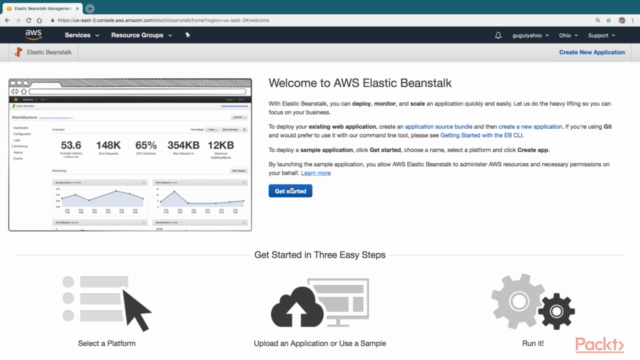Click the AWS logo home icon

tap(33, 35)
